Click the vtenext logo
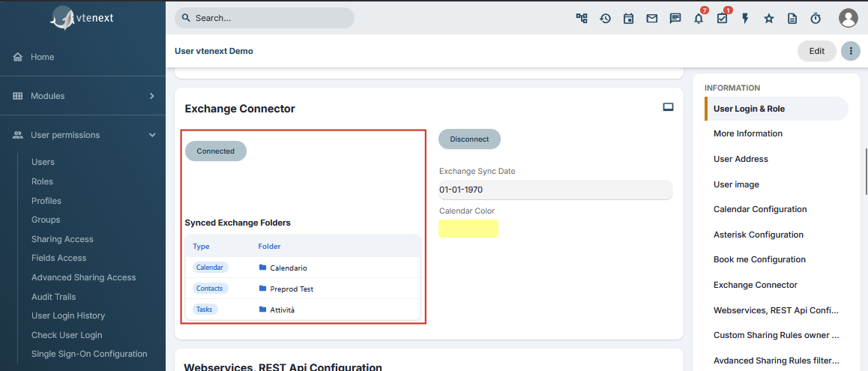Viewport: 868px width, 371px height. pos(82,18)
